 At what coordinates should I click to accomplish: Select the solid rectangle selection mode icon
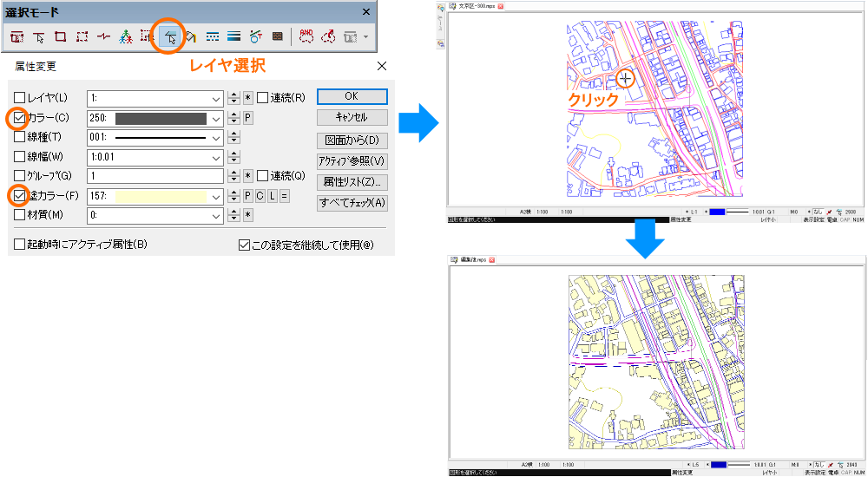(x=61, y=37)
